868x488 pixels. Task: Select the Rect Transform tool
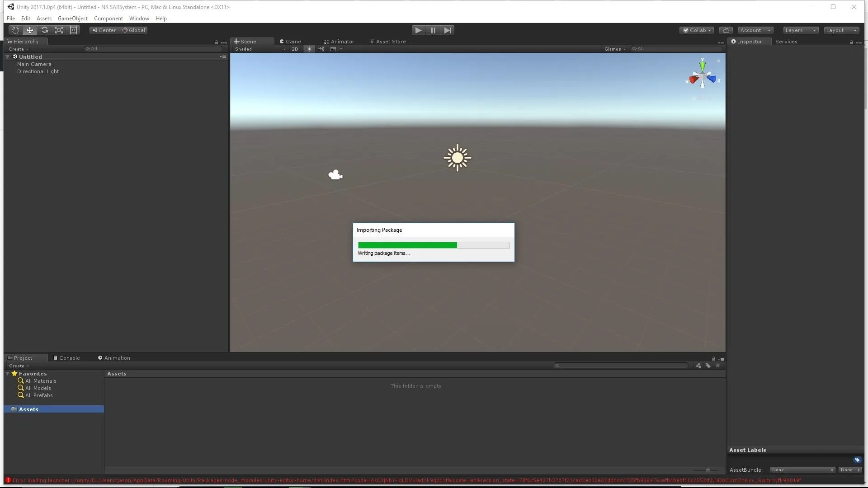pos(73,30)
